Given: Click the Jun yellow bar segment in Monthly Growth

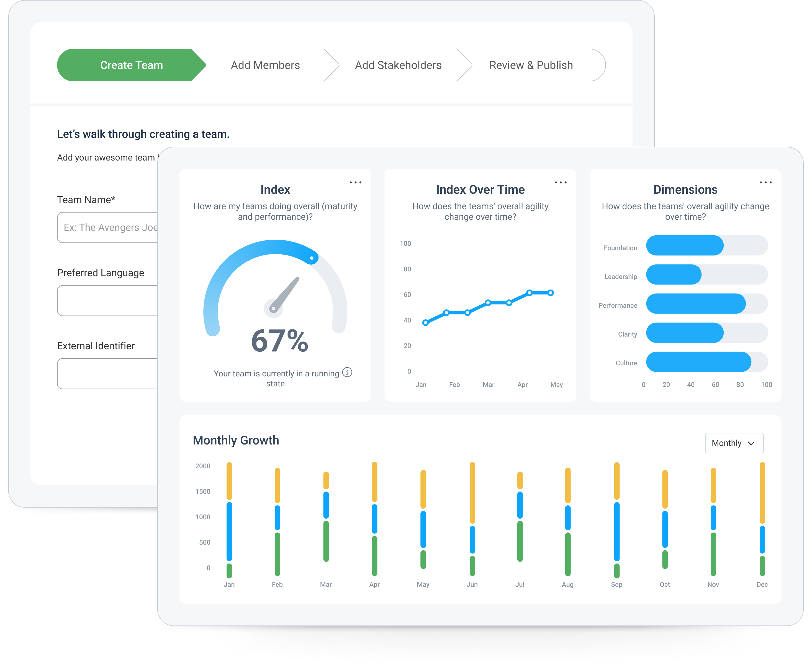Looking at the screenshot, I should click(472, 493).
